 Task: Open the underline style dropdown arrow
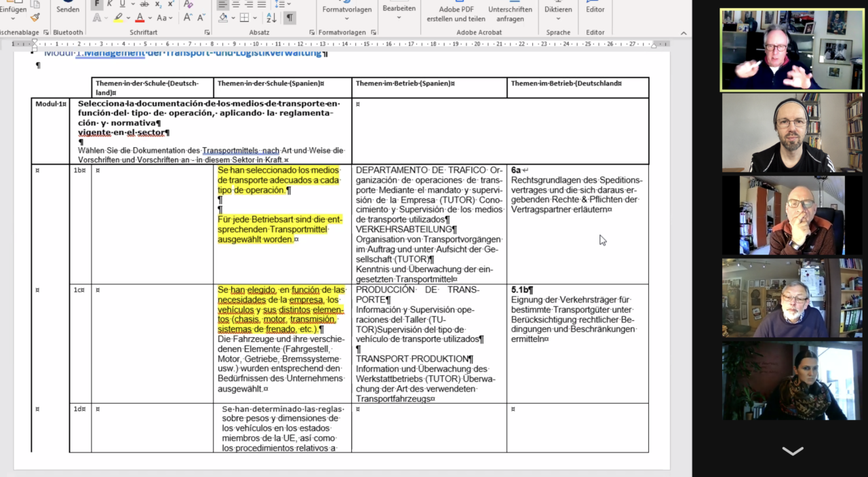pyautogui.click(x=132, y=4)
